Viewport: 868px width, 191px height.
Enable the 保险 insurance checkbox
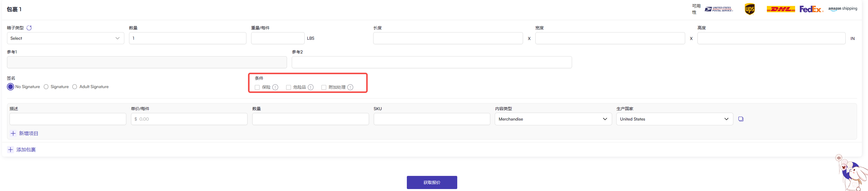pos(257,88)
